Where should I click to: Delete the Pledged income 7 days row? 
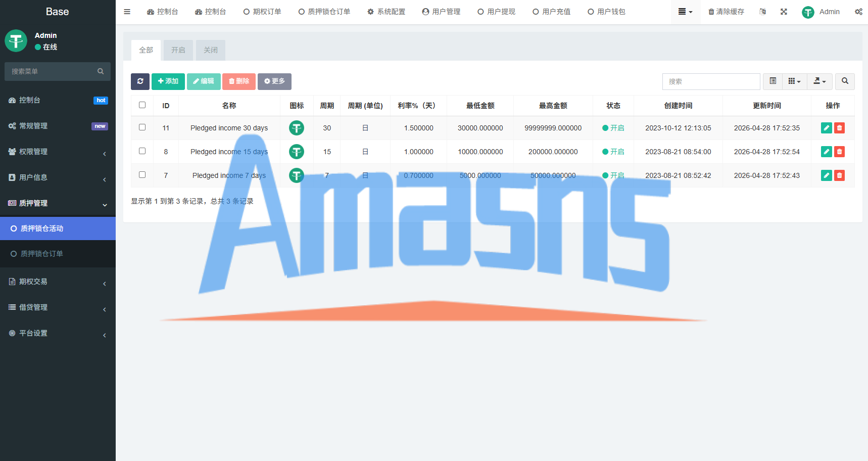click(x=839, y=175)
